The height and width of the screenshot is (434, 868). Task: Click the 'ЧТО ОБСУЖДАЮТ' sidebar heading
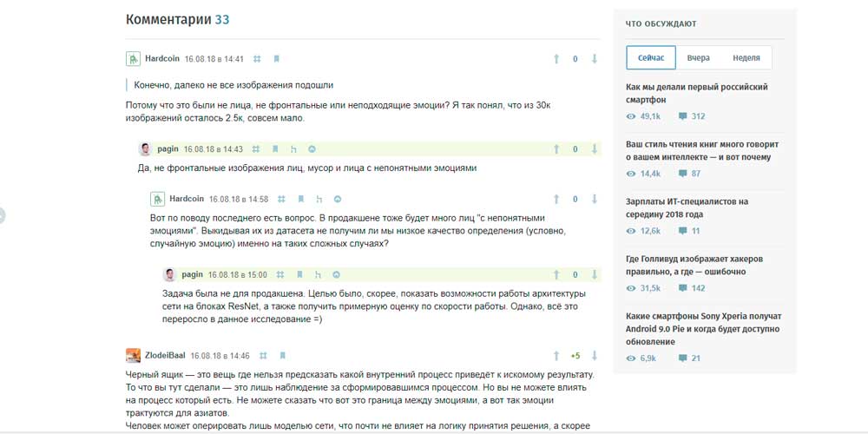point(661,23)
